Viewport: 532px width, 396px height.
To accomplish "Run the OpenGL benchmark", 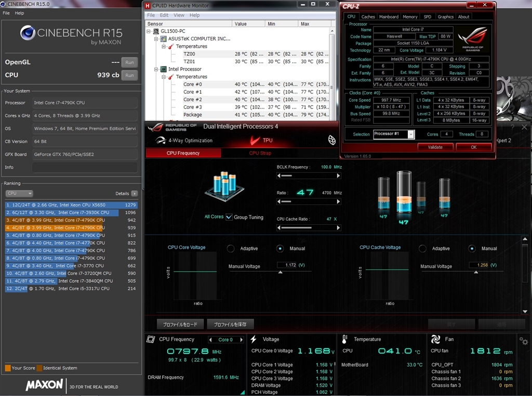I will (129, 62).
